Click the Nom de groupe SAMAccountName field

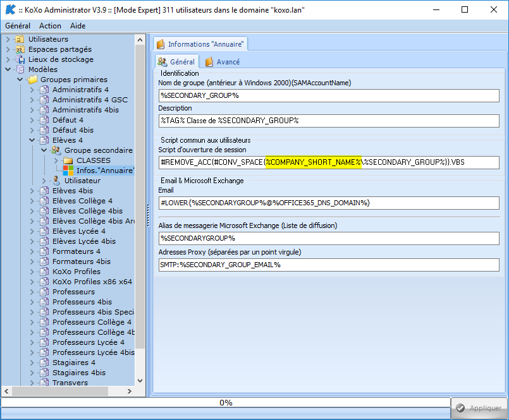[329, 95]
